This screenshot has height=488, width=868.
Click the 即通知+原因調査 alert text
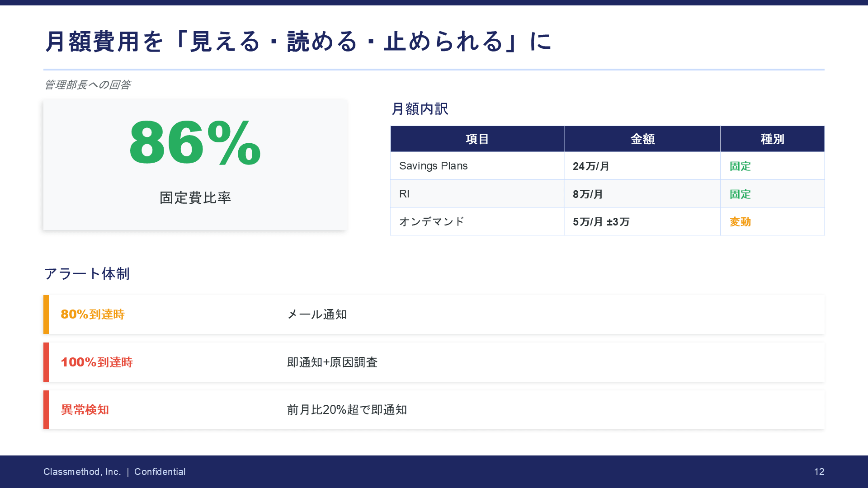(332, 362)
